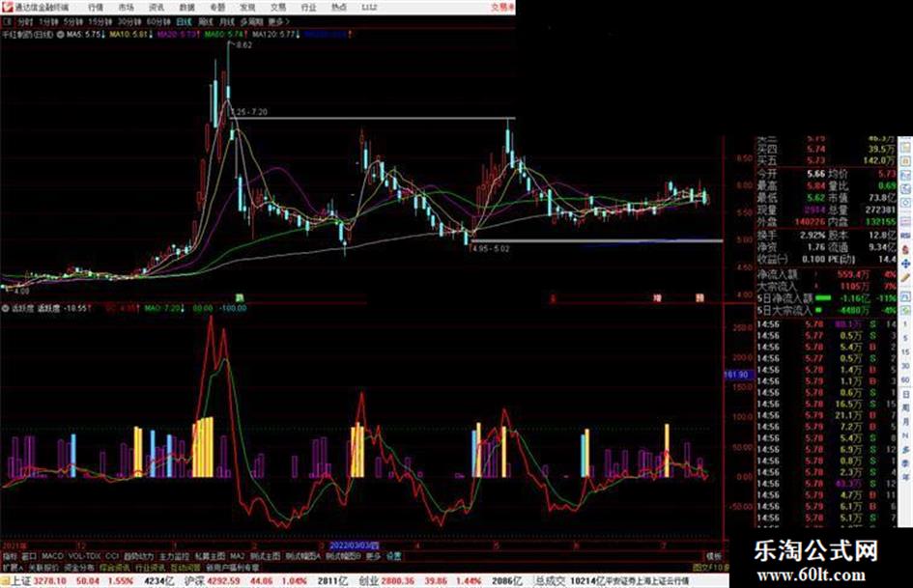Switch chart to 5分钟 period
913x588 pixels.
pyautogui.click(x=72, y=21)
